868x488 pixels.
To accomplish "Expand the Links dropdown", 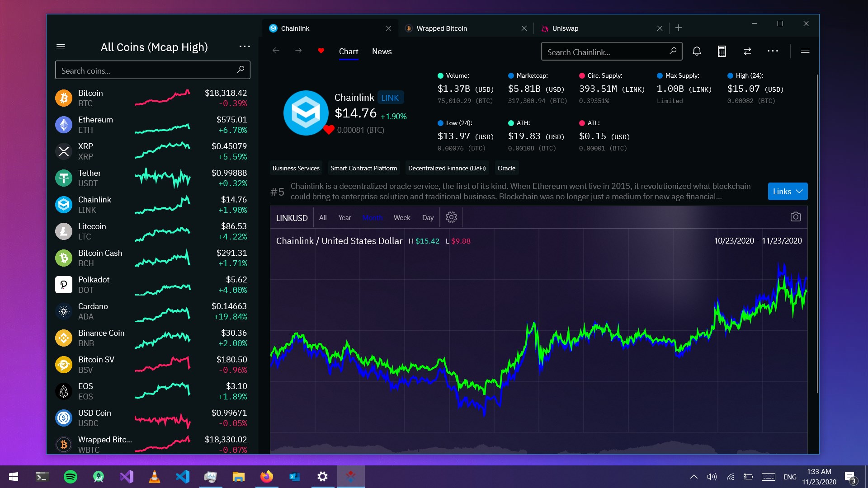I will (x=787, y=192).
